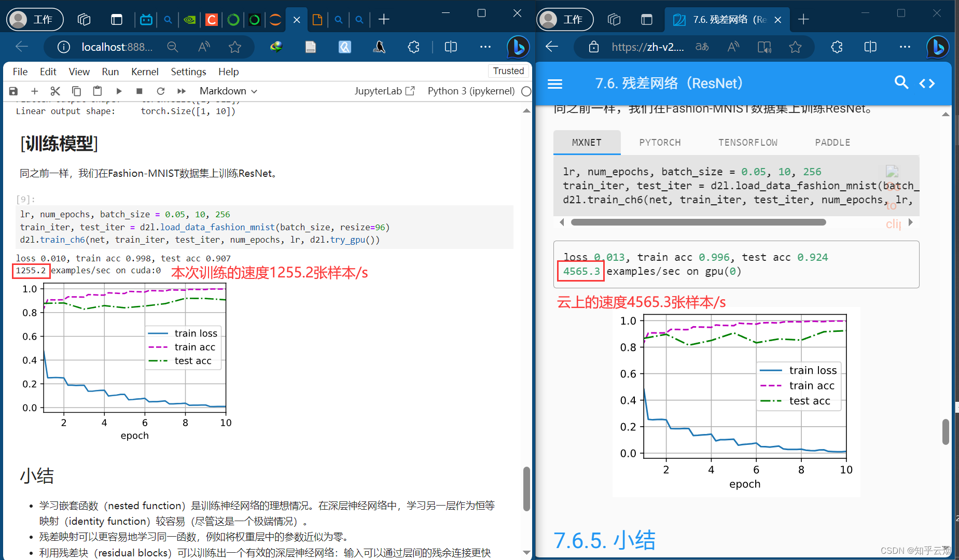
Task: Select Python 3 (ipykernel) kernel name
Action: click(x=471, y=91)
